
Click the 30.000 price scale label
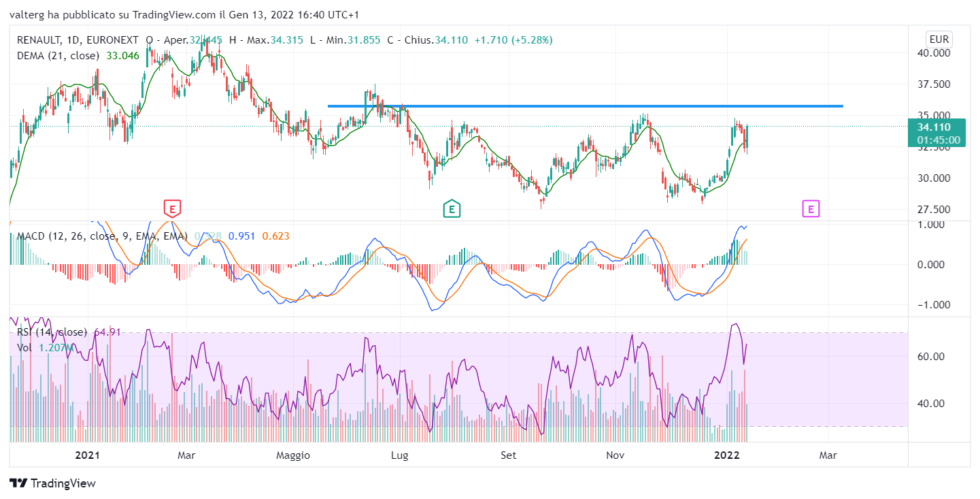[934, 178]
